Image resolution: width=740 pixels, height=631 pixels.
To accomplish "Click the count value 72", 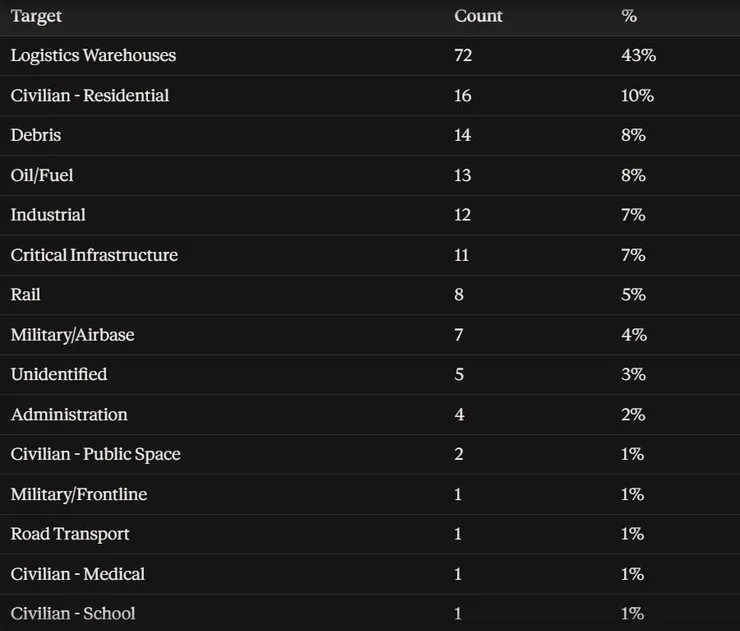I will pos(463,56).
